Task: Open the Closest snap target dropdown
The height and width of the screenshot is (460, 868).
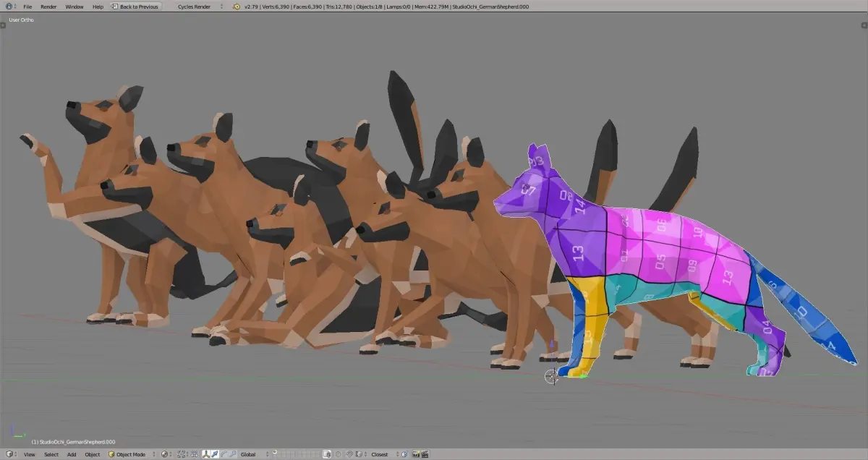Action: click(383, 454)
